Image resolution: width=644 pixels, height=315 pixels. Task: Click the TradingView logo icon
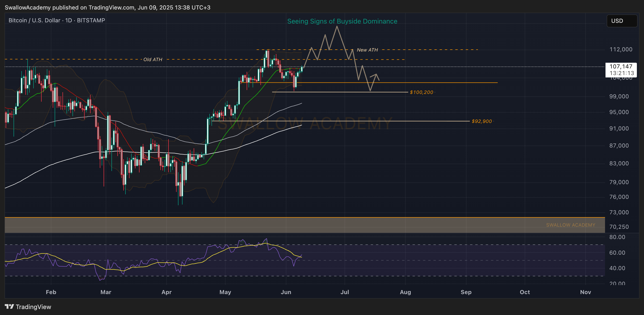(x=9, y=306)
